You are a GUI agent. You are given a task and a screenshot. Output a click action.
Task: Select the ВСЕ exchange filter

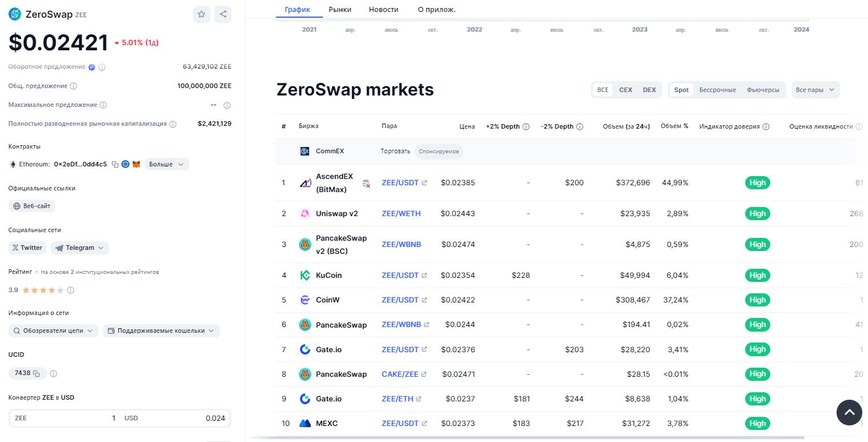[603, 90]
